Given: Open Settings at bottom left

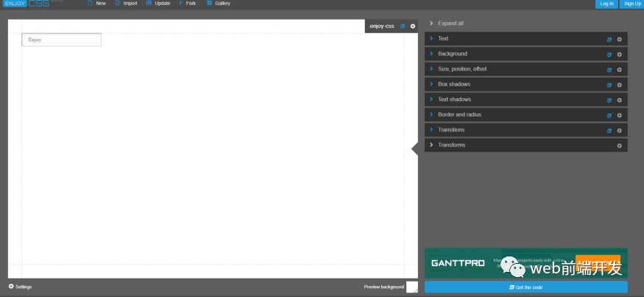Looking at the screenshot, I should click(20, 287).
